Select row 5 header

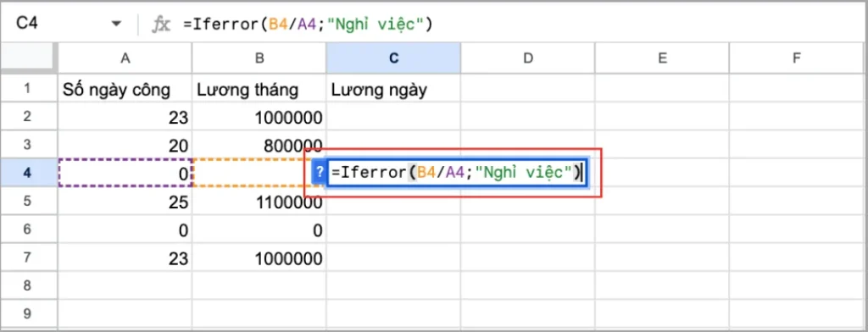(x=29, y=201)
